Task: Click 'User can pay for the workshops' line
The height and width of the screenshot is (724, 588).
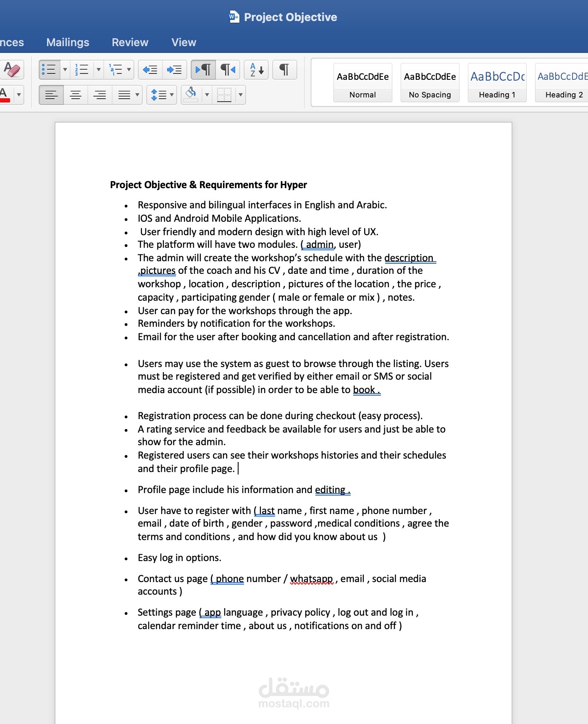Action: coord(245,311)
